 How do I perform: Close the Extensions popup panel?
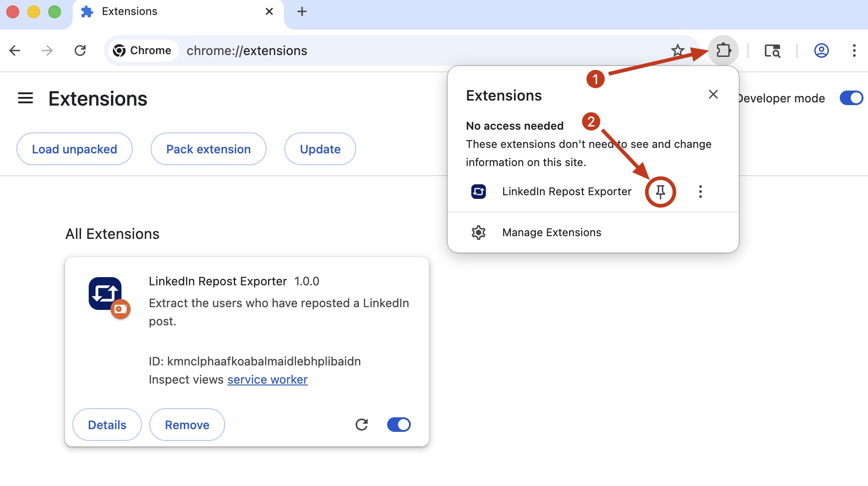point(713,94)
